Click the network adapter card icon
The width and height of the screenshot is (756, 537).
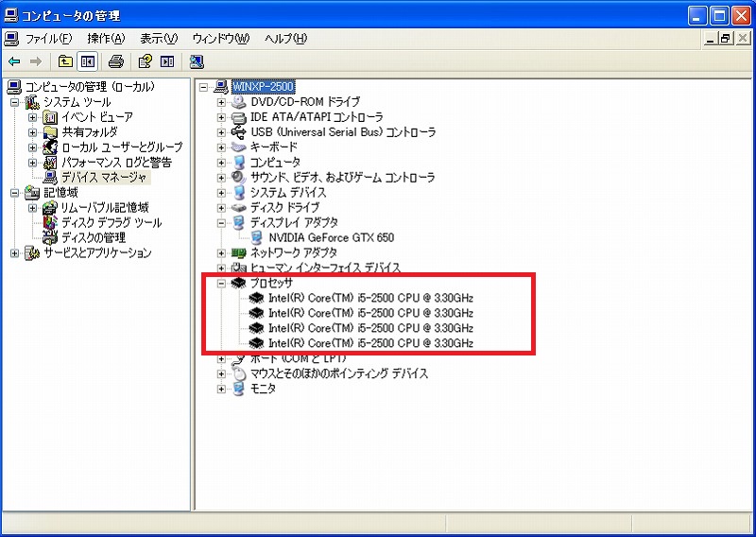[239, 252]
